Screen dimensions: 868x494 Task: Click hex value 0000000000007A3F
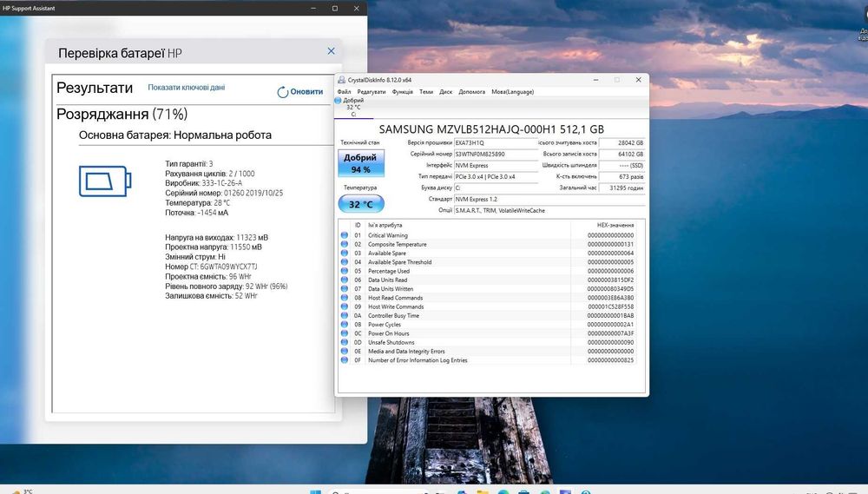(x=610, y=333)
